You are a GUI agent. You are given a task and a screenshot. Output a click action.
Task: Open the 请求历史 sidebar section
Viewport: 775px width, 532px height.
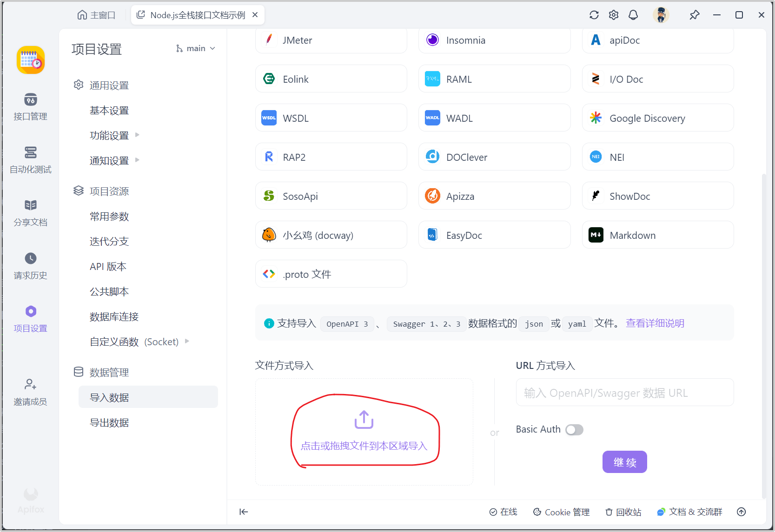pos(31,266)
